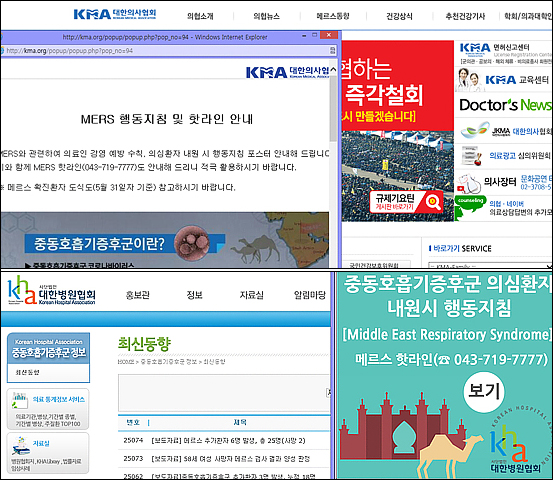Click the 의사장터 shopping icon
The image size is (553, 480).
tap(469, 183)
